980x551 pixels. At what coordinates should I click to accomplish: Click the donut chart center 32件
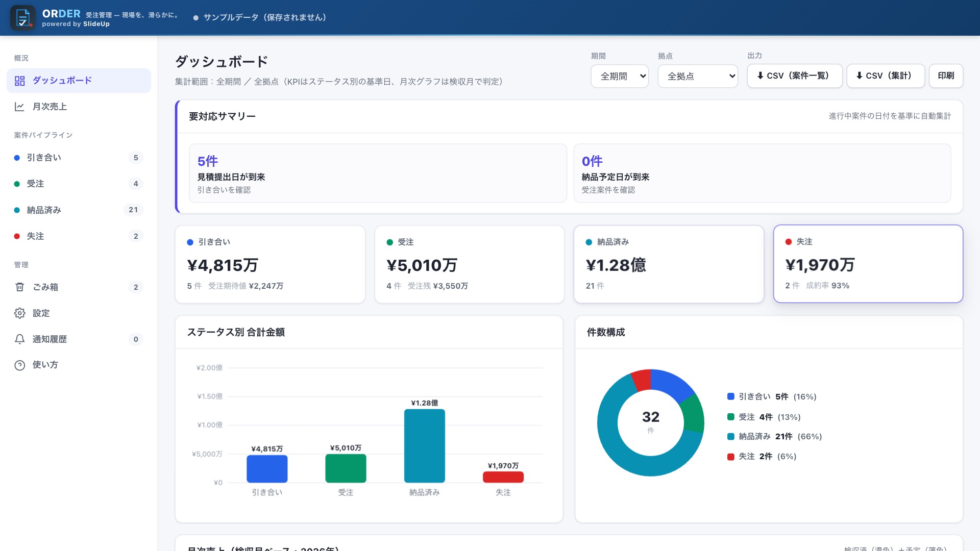point(651,422)
